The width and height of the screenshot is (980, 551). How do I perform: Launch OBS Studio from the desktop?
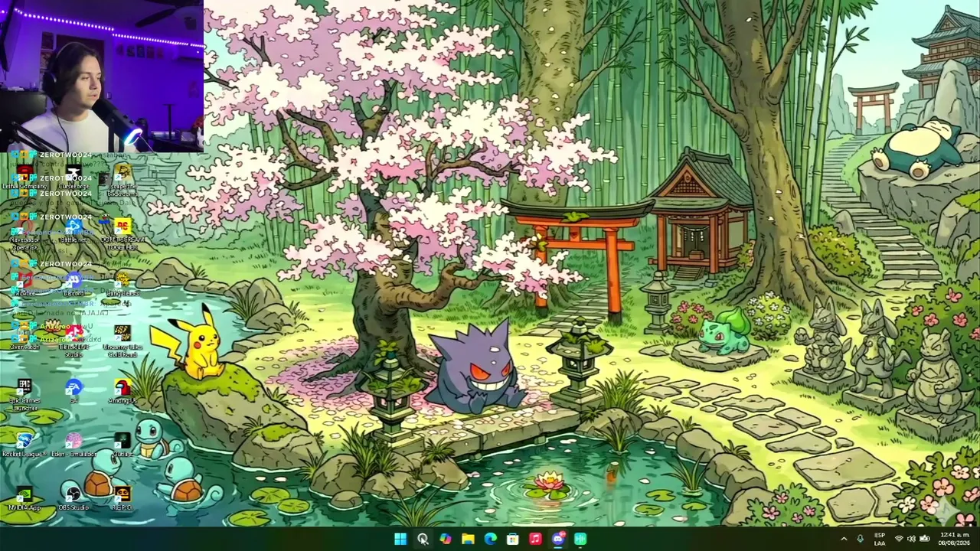(x=73, y=499)
